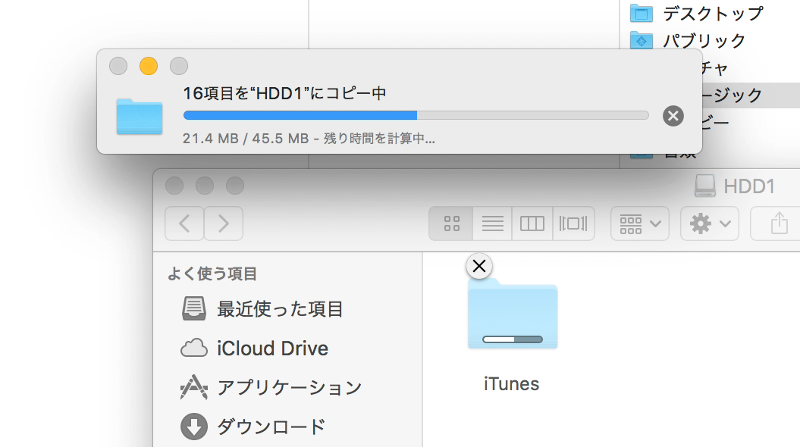Switch to column view
Screen dimensions: 800x447
click(532, 224)
